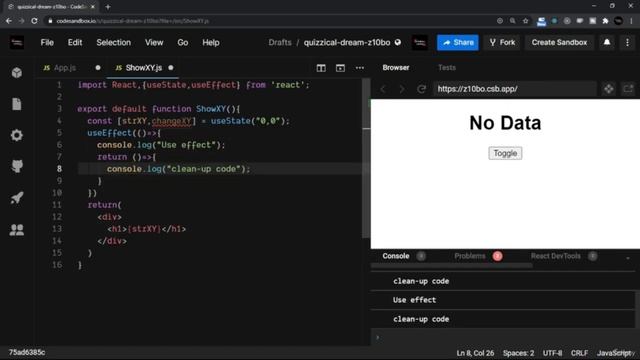Click the console horizontal scrollbar

(451, 265)
